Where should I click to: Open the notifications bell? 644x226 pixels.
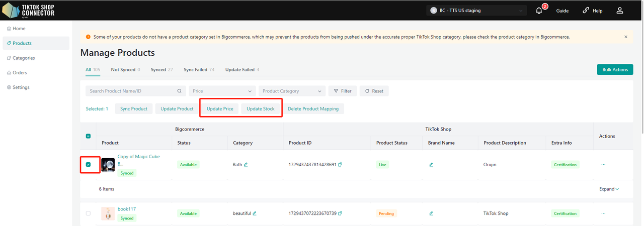click(539, 11)
